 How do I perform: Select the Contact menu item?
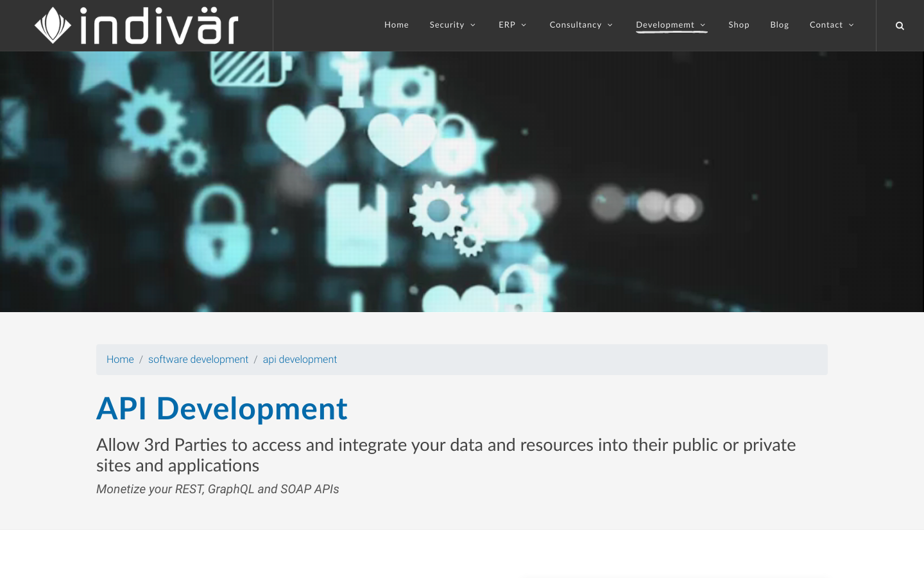click(826, 25)
